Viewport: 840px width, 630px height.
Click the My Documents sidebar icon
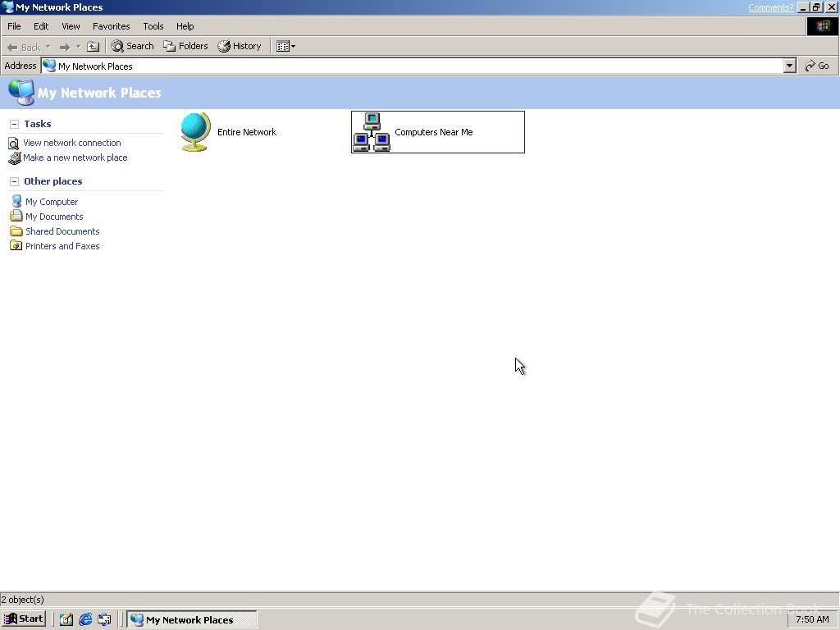point(16,216)
